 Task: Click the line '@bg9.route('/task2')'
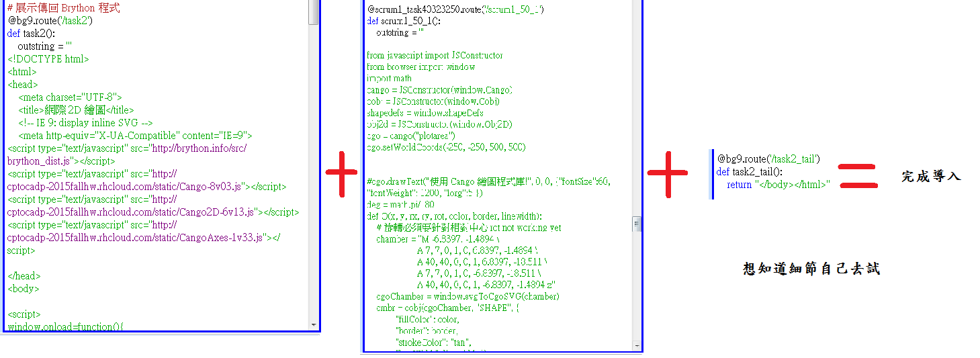(x=50, y=21)
